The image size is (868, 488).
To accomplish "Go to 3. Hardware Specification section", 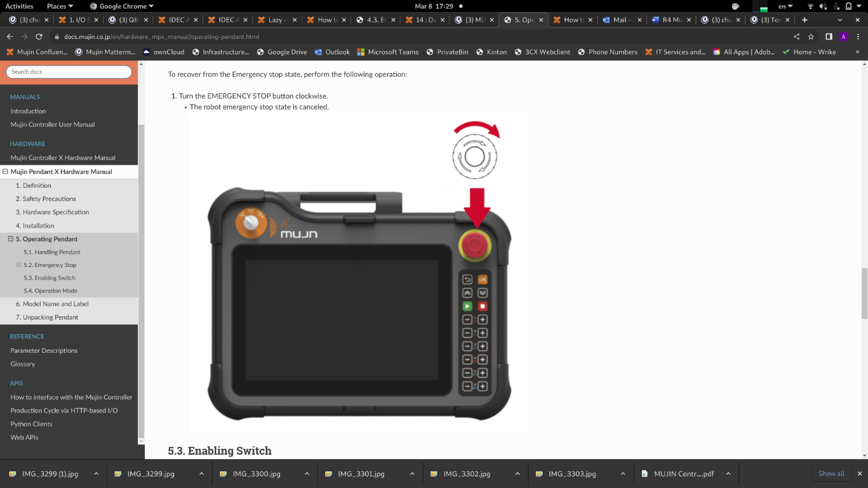I will 52,212.
